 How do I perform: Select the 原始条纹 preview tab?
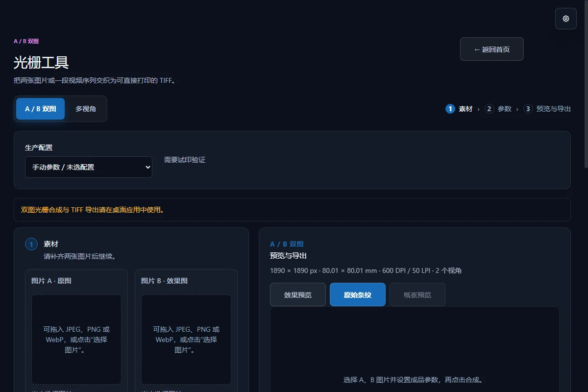click(358, 294)
